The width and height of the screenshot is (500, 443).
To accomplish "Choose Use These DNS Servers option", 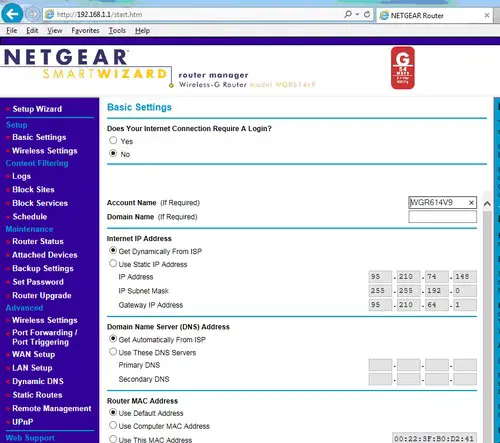I will pos(113,352).
